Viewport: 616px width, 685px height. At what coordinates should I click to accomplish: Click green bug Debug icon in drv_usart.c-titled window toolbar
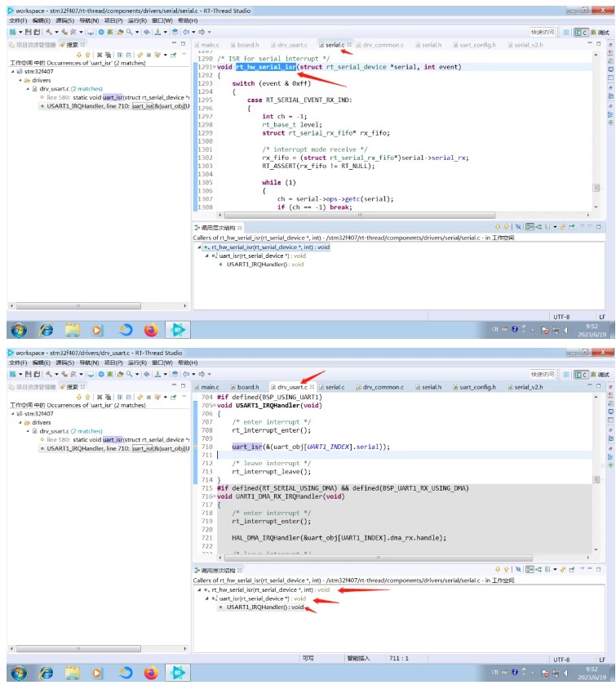(x=110, y=375)
